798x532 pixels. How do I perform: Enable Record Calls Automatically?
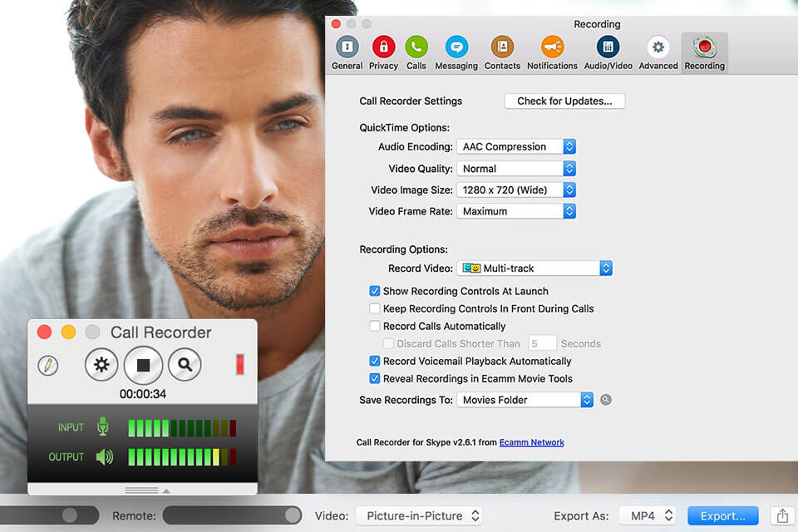coord(375,326)
